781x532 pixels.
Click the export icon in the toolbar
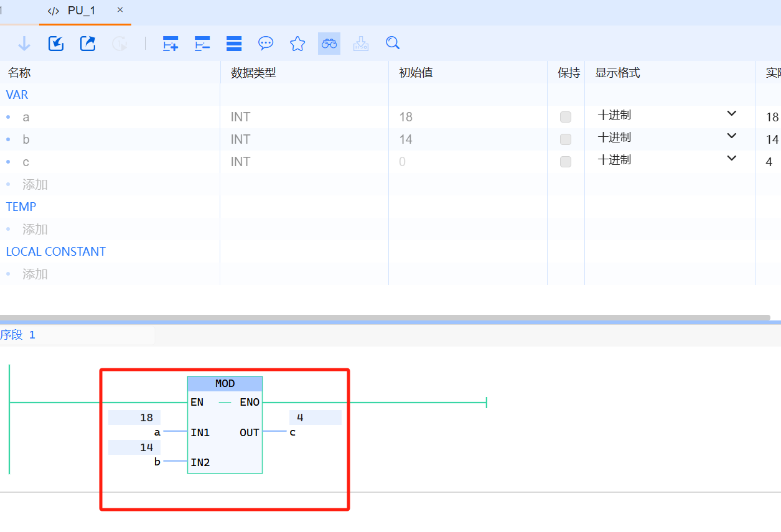click(x=88, y=44)
